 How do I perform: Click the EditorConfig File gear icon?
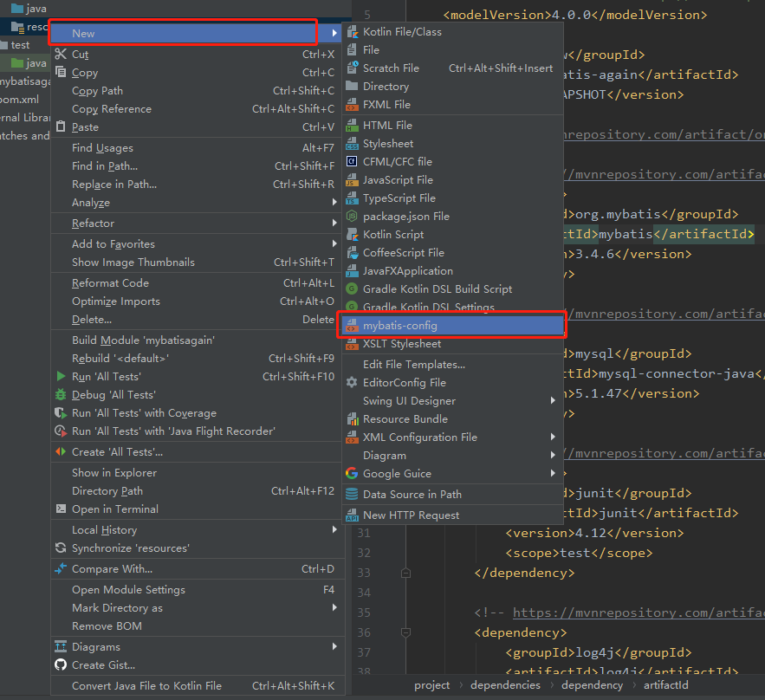(352, 382)
